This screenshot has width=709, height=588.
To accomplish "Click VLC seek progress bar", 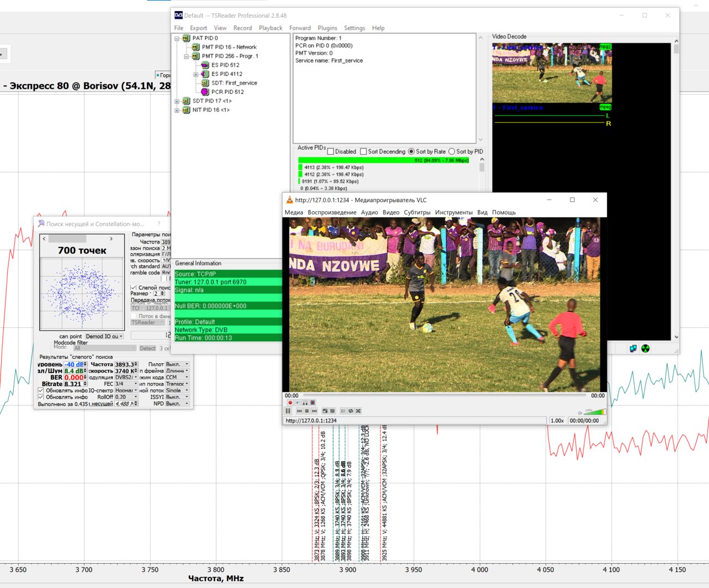I will coord(444,395).
